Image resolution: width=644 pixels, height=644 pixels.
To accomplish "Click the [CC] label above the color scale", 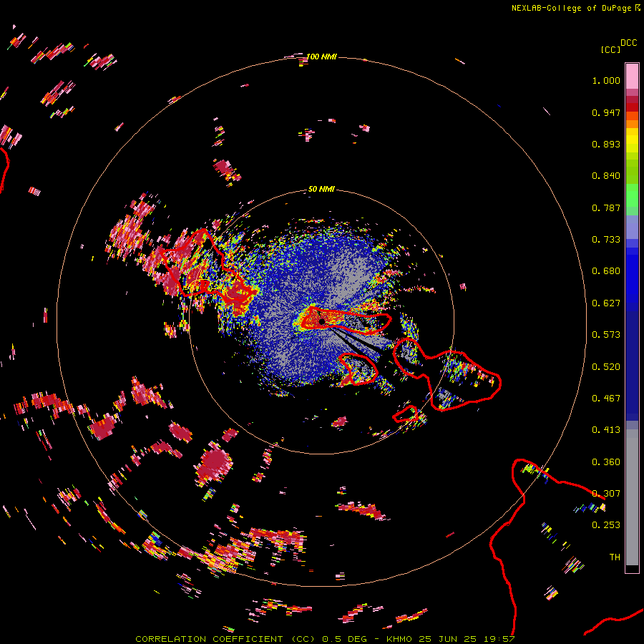I will pos(610,49).
